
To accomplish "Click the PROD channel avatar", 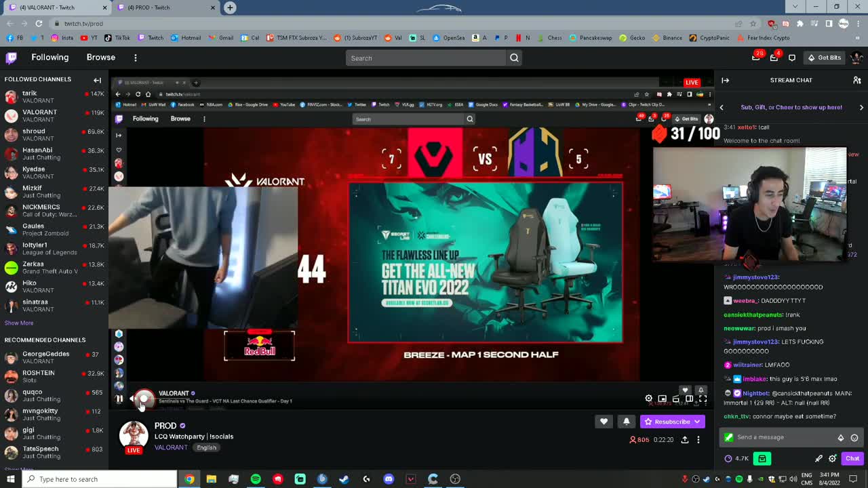I will tap(134, 435).
